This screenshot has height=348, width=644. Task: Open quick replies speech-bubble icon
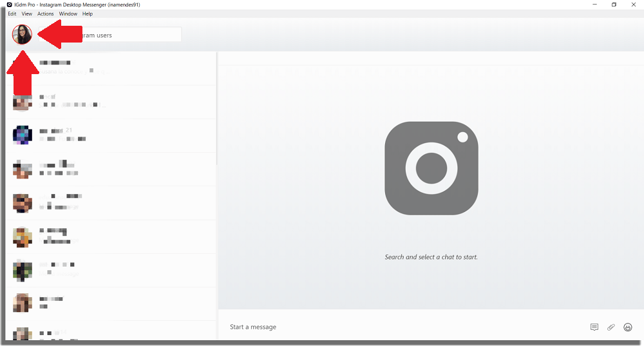(594, 327)
